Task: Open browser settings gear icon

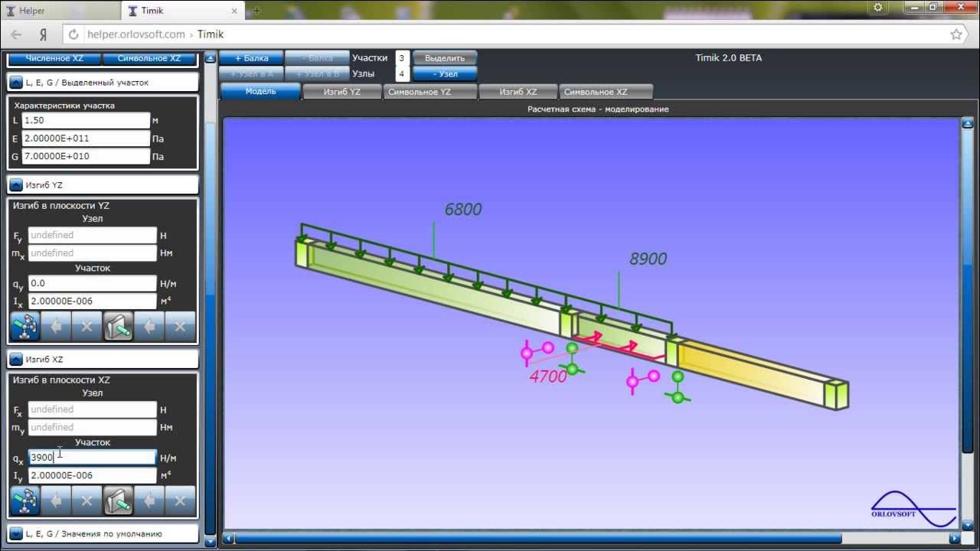Action: (878, 7)
